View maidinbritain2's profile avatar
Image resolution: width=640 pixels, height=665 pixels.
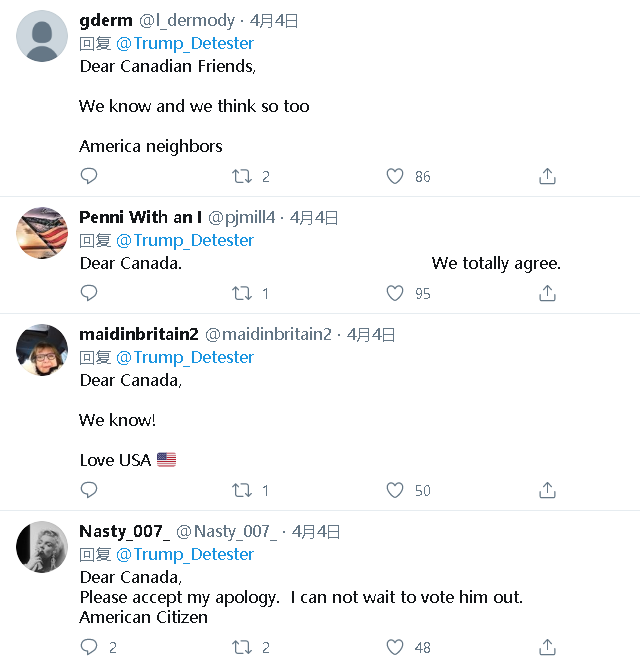(x=42, y=350)
